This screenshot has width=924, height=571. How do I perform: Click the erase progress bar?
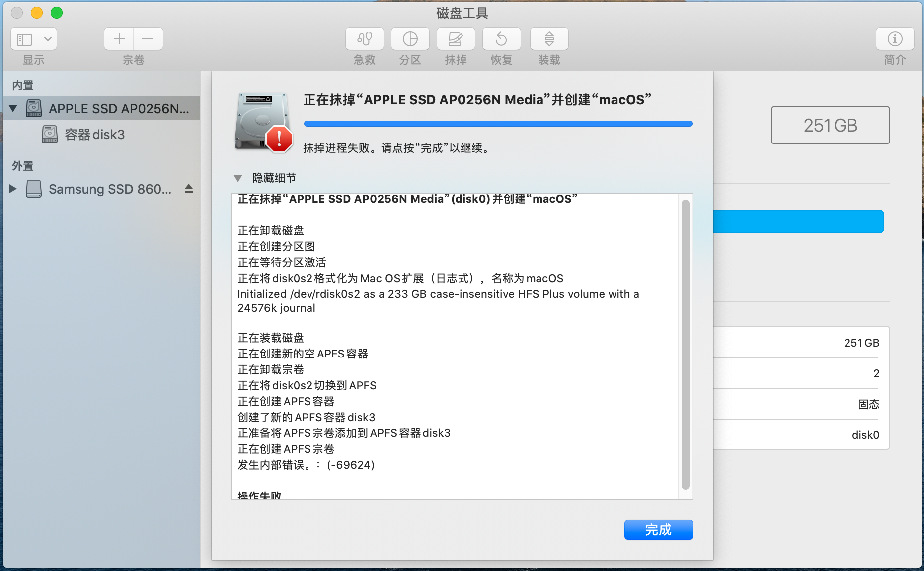[498, 124]
